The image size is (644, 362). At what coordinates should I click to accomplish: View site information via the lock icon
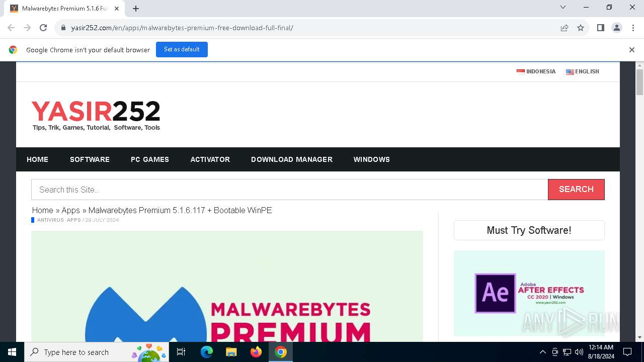point(63,28)
